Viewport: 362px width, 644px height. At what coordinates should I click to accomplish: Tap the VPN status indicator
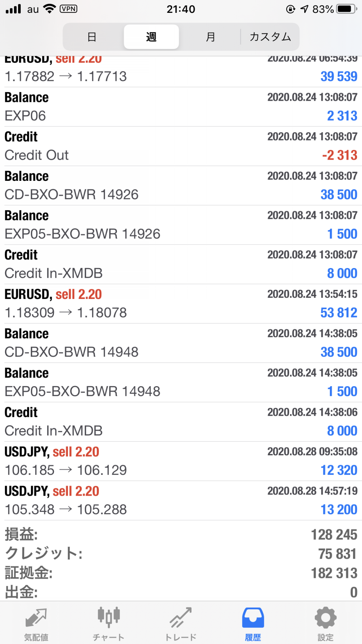point(69,9)
